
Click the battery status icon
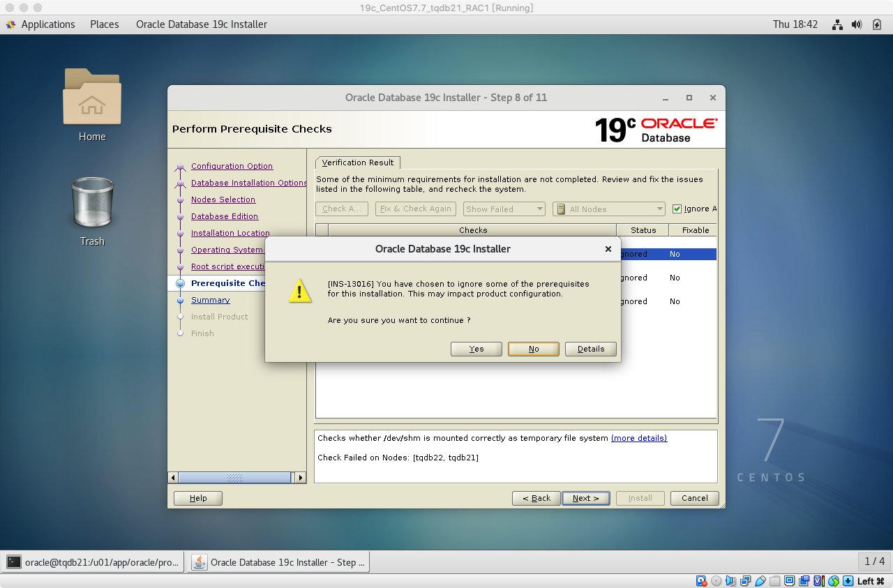click(877, 24)
